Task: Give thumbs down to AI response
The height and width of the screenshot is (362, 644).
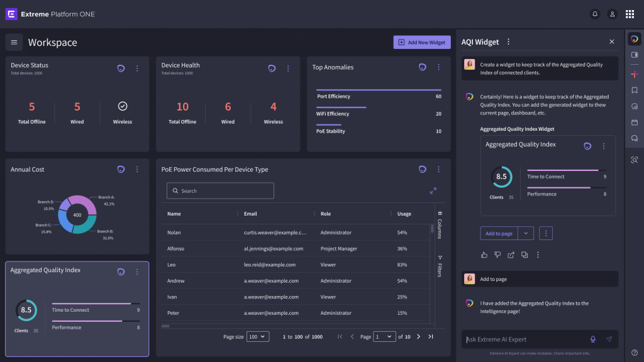Action: pos(497,255)
